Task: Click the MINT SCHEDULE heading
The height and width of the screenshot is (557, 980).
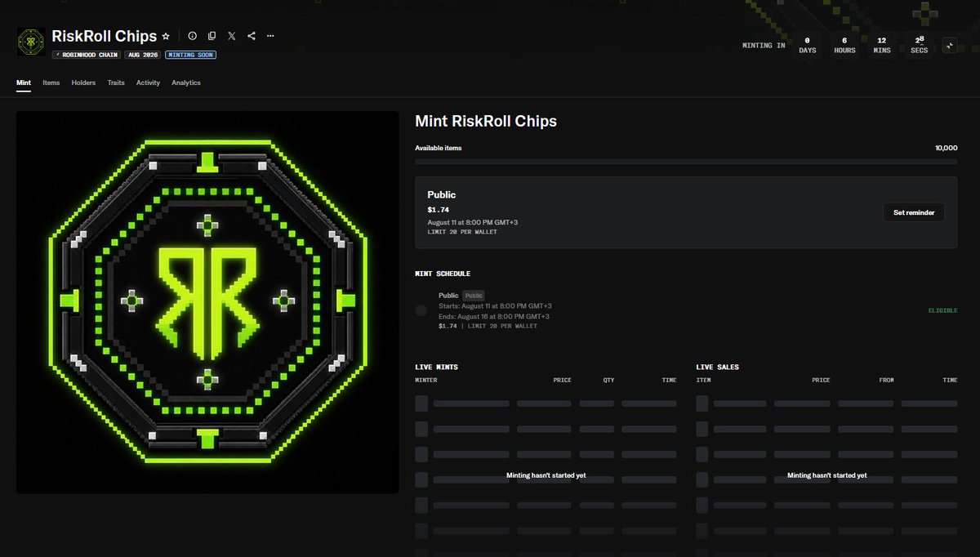Action: [x=443, y=274]
